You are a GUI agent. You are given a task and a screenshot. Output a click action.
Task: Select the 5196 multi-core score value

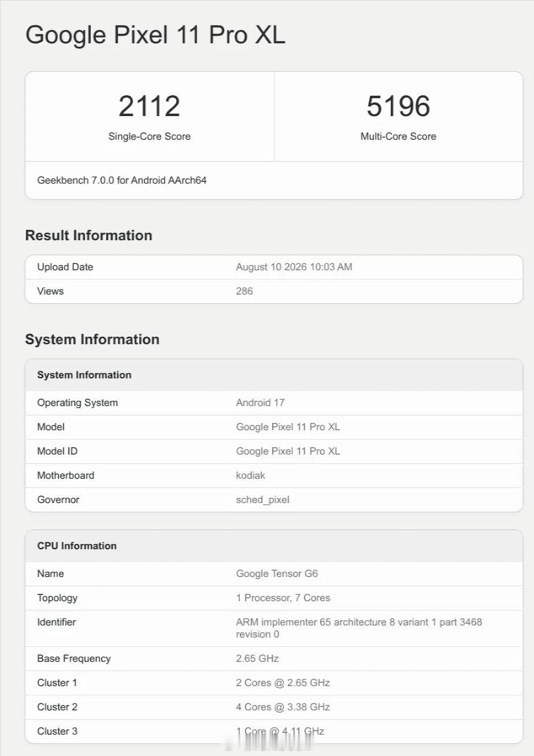[x=398, y=106]
